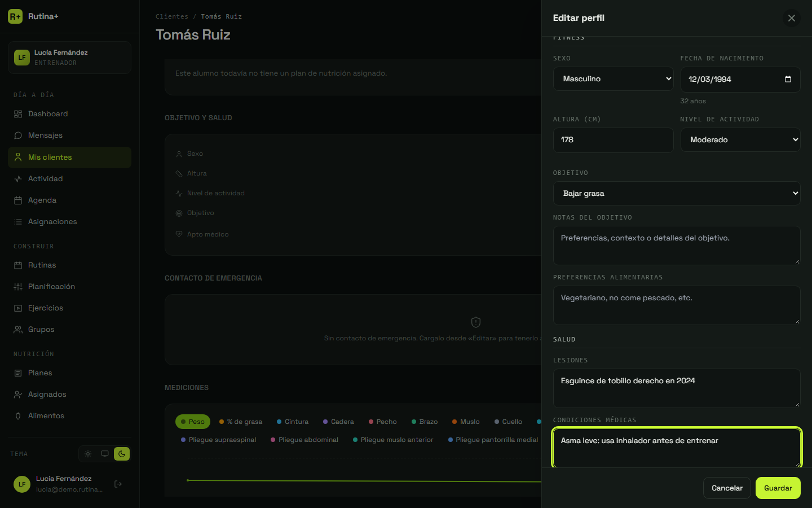This screenshot has height=508, width=812.
Task: Click the Altura field showing 178
Action: tap(614, 140)
